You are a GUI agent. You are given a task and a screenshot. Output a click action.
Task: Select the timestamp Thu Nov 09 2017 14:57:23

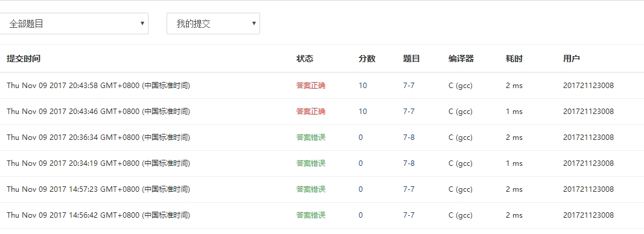click(x=98, y=189)
